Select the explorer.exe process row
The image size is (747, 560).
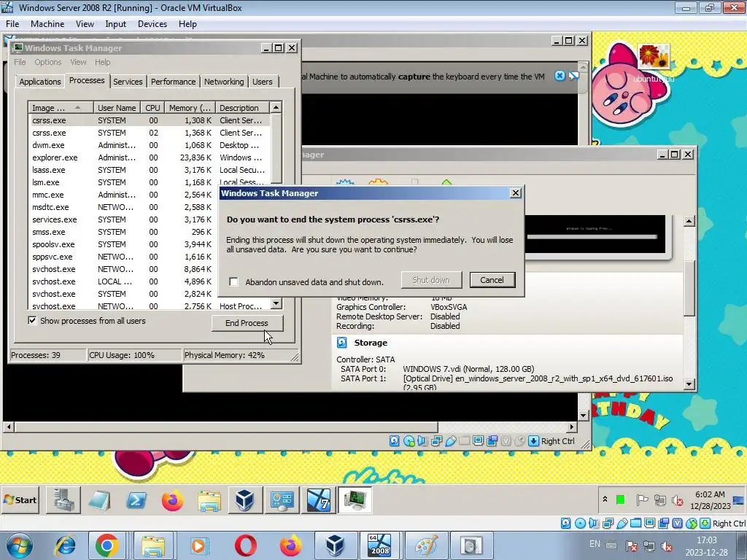(149, 157)
